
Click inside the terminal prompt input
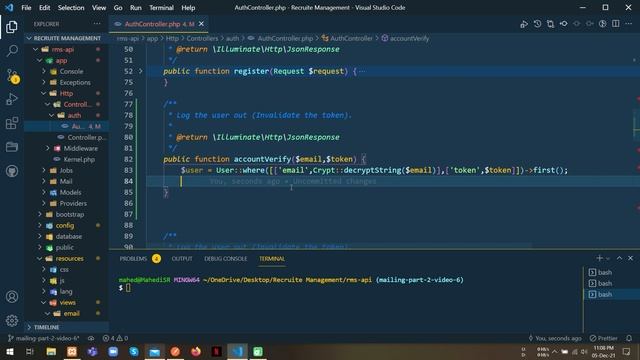tap(128, 288)
